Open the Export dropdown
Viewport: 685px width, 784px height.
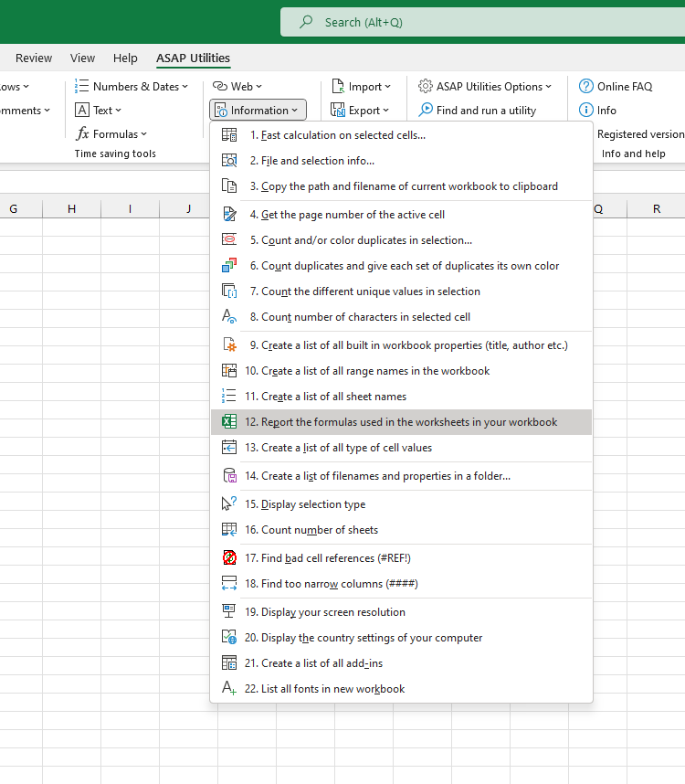[x=360, y=110]
